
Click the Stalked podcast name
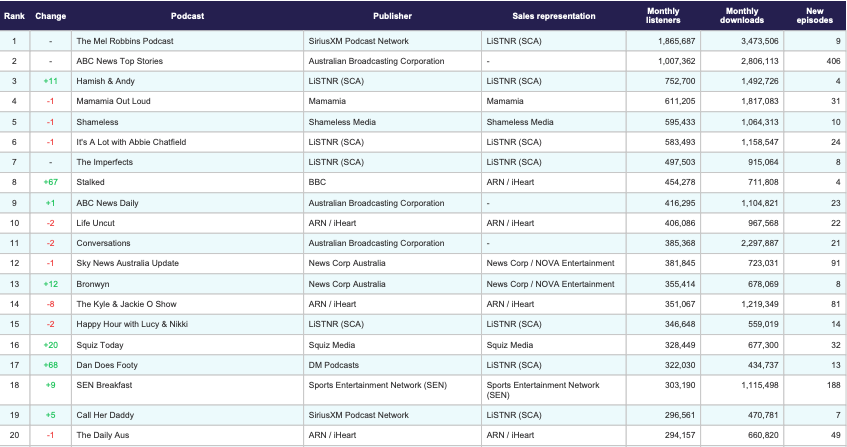(x=90, y=182)
